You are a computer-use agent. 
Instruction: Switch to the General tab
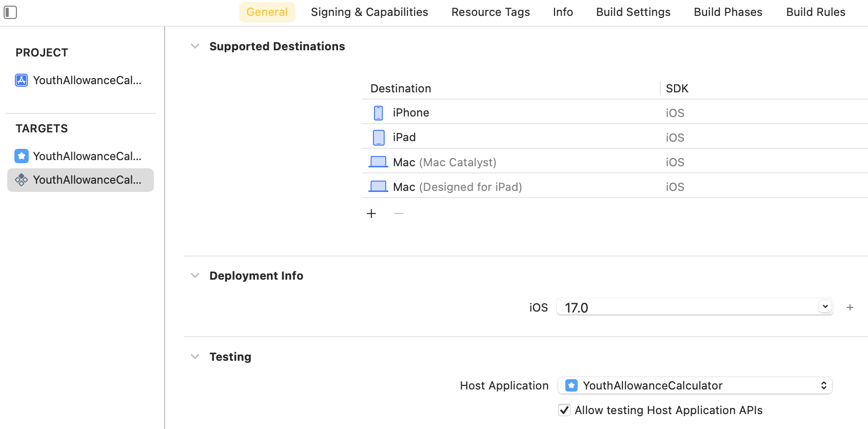click(267, 12)
